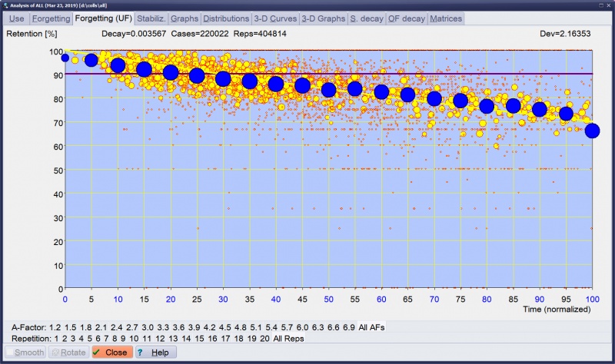Select Repetition 19
The image size is (615, 364).
click(x=252, y=339)
